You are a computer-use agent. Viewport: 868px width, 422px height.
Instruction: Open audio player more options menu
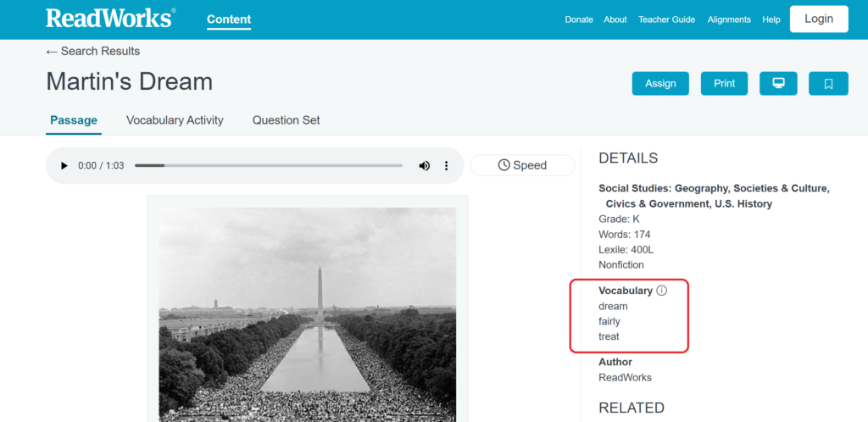(x=447, y=165)
